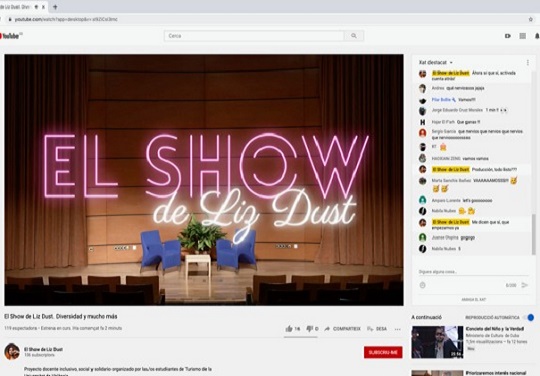
Task: Click Hajar El Farh avatar in chat
Action: coord(423,122)
